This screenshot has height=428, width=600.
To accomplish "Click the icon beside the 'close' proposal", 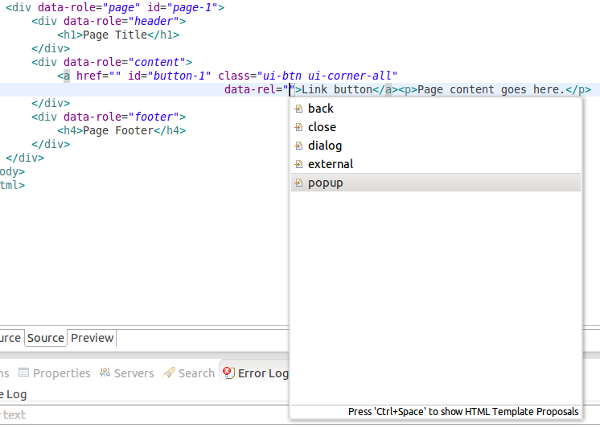I will coord(299,127).
